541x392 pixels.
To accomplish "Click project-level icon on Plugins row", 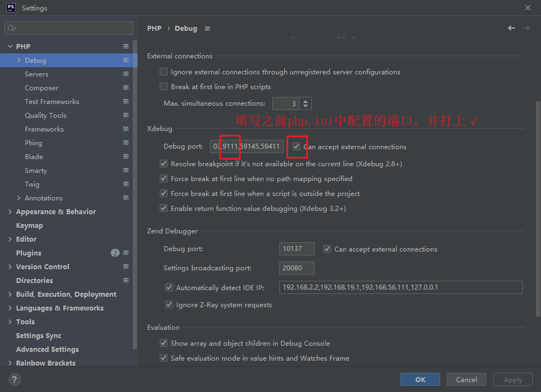I will point(126,253).
